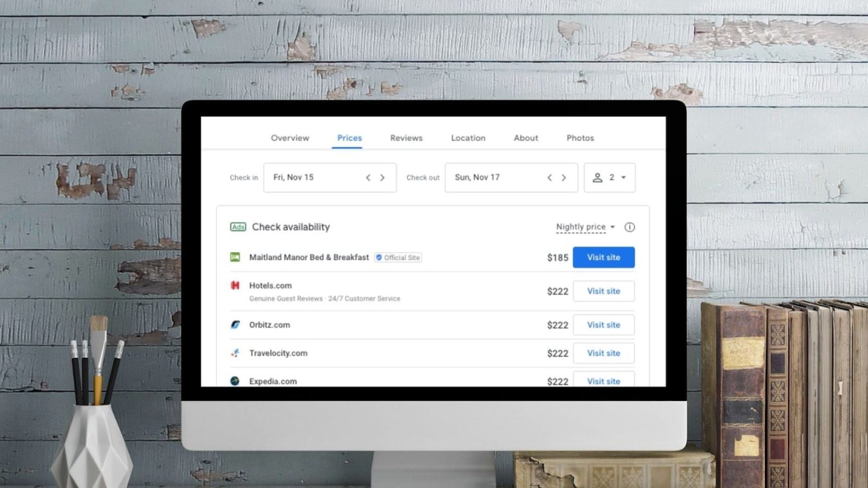
Task: Click the $185 Maitland Manor price
Action: point(558,258)
